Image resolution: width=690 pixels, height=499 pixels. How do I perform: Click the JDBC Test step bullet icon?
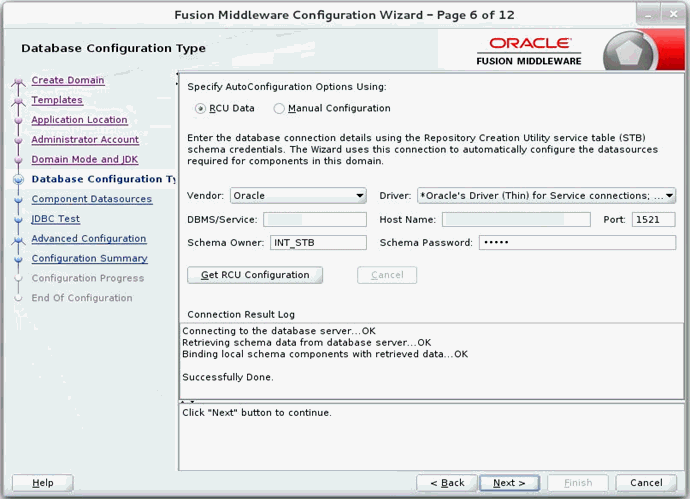[x=18, y=219]
